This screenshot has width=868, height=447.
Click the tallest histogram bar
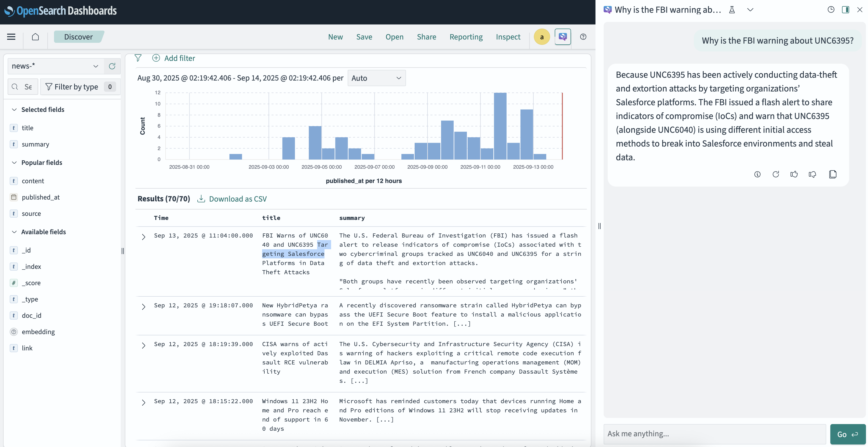pos(500,126)
